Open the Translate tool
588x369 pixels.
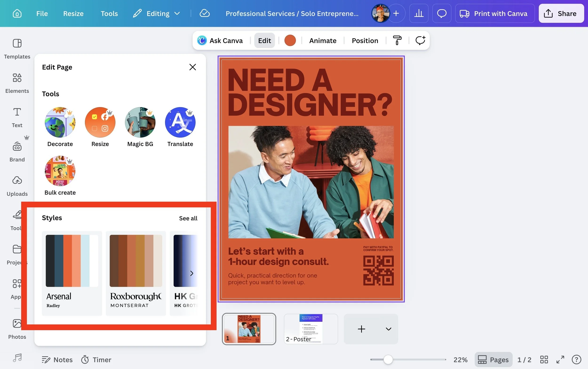180,122
